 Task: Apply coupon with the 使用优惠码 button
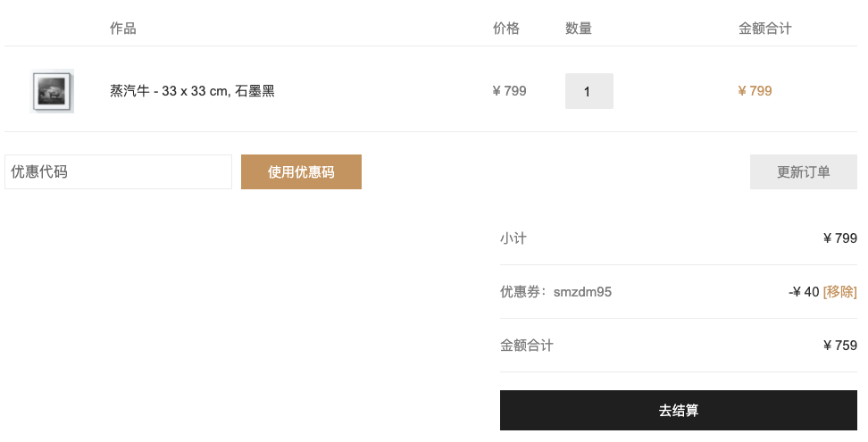[301, 172]
